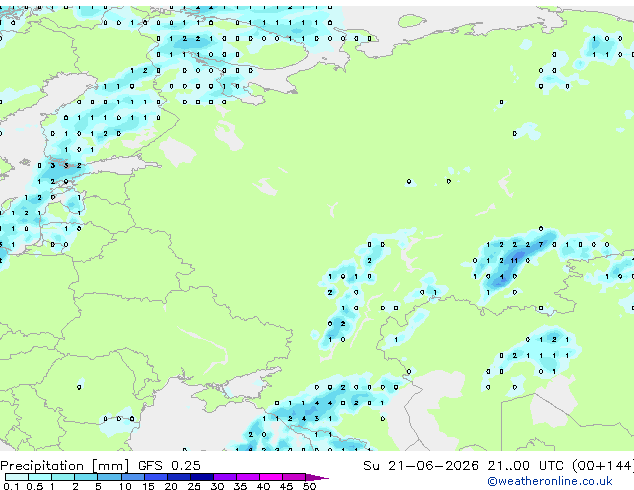Click the legend label '0.5'
Viewport: 634px width, 490px height.
(x=35, y=486)
